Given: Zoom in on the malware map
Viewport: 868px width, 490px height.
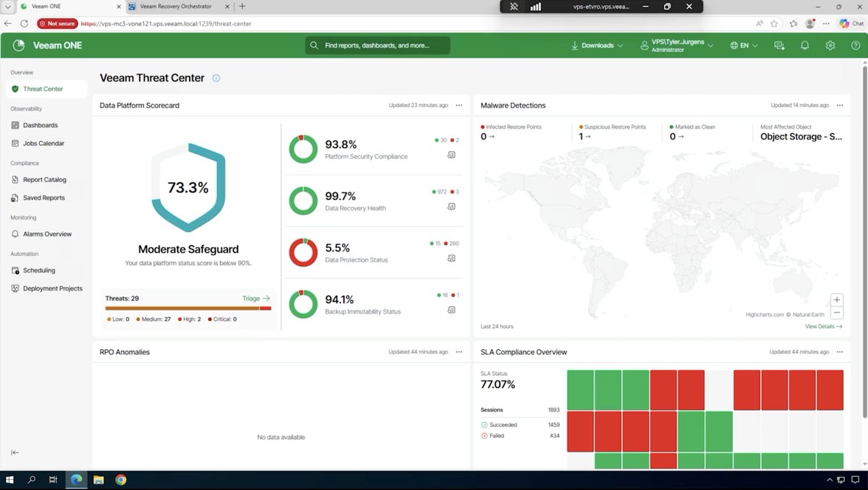Looking at the screenshot, I should pyautogui.click(x=837, y=299).
